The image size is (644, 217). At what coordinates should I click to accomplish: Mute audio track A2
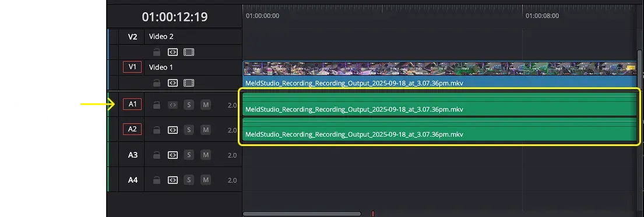pos(206,130)
